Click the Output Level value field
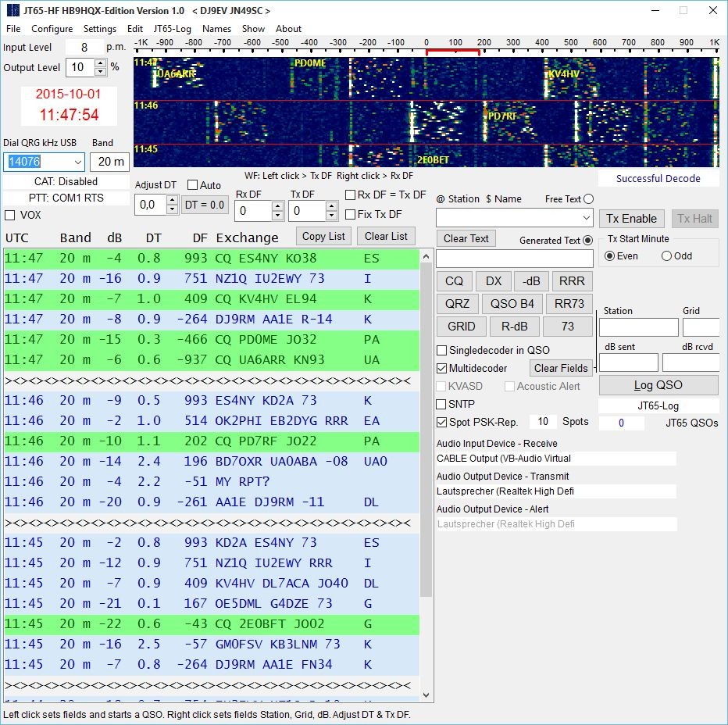The height and width of the screenshot is (725, 728). (x=80, y=67)
